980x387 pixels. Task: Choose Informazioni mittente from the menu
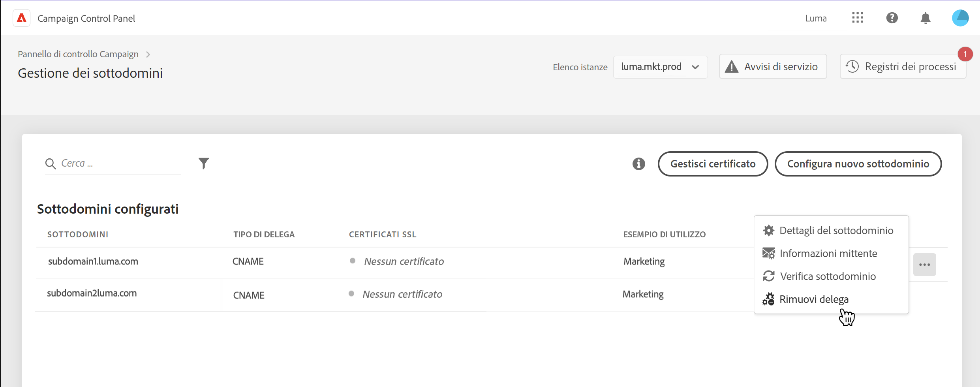pos(828,254)
